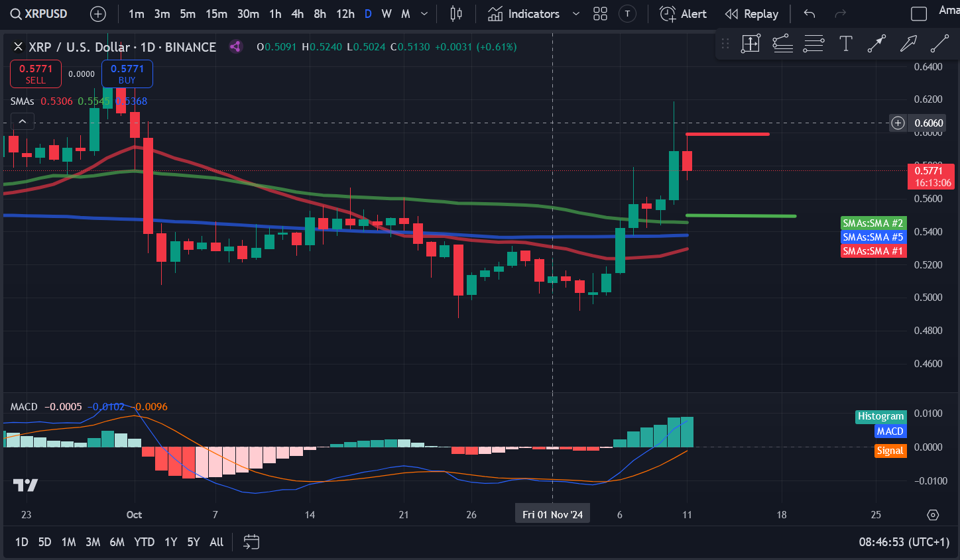960x560 pixels.
Task: Choose the 30m interval
Action: click(248, 14)
